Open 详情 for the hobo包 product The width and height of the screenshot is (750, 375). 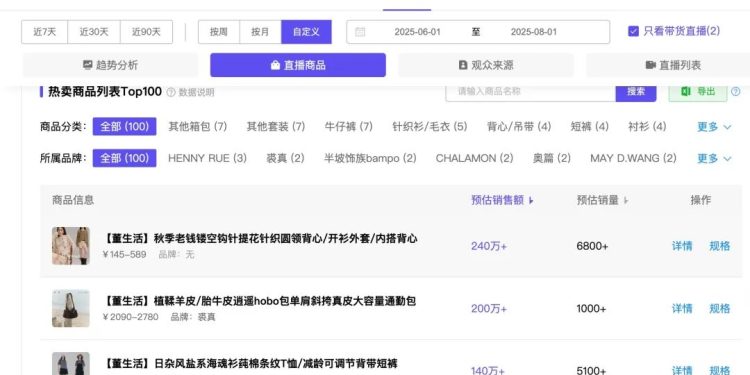point(682,309)
